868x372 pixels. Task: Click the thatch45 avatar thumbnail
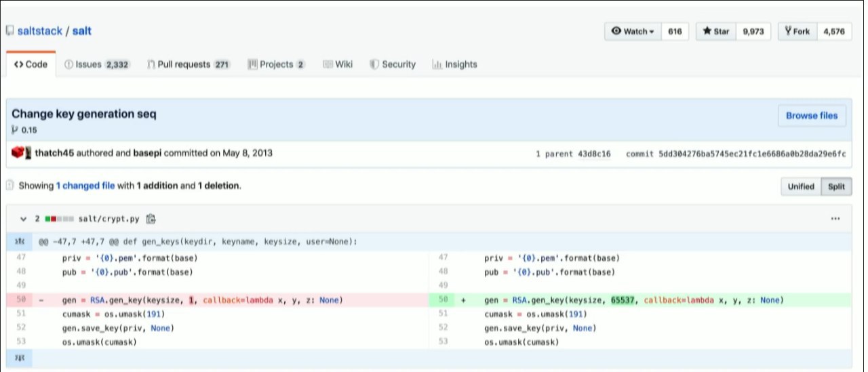18,153
